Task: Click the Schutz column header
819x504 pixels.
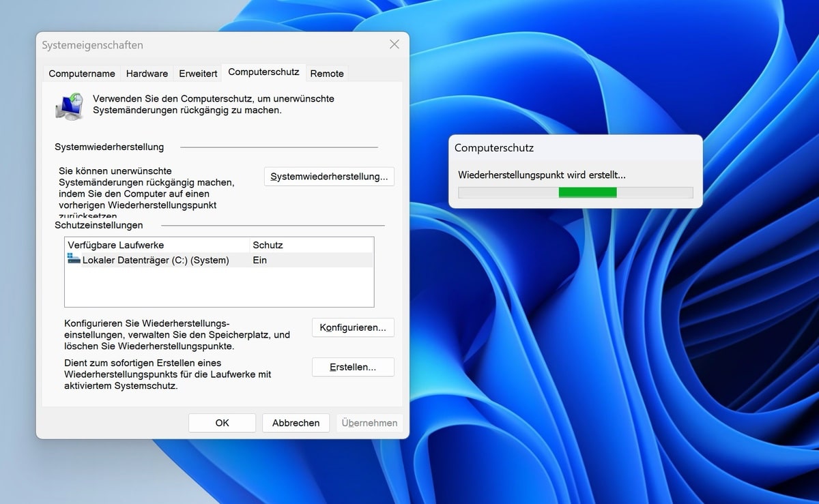Action: coord(268,245)
